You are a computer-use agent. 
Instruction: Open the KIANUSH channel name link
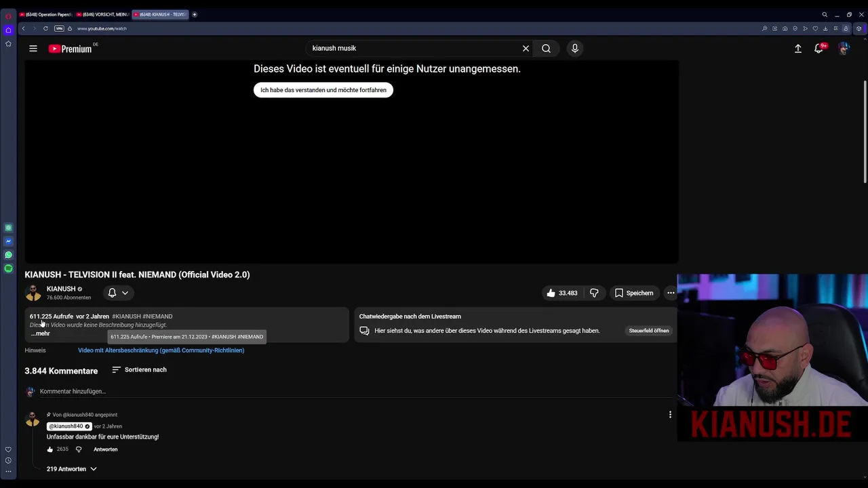[x=61, y=289]
